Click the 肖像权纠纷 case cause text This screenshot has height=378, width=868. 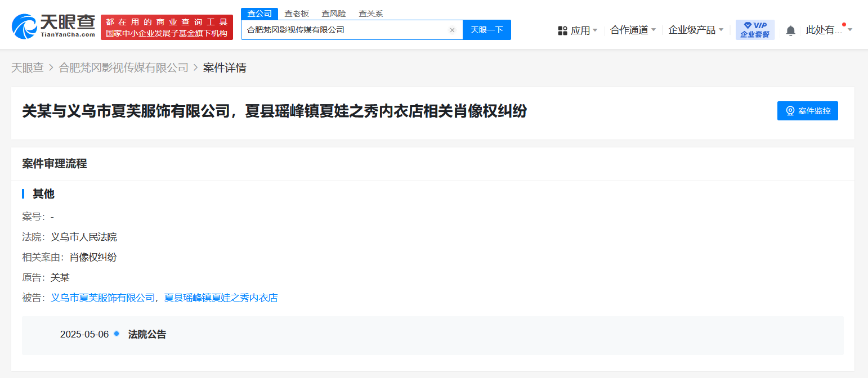[93, 257]
